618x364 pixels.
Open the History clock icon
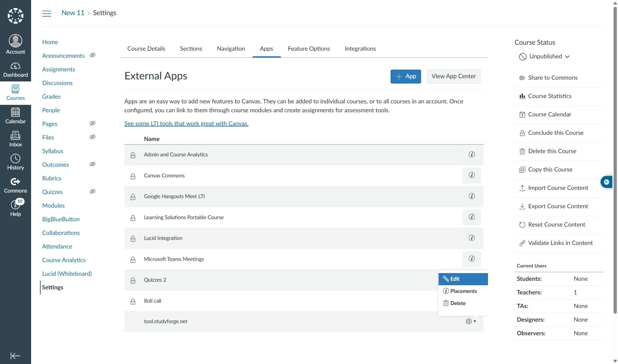tap(15, 162)
